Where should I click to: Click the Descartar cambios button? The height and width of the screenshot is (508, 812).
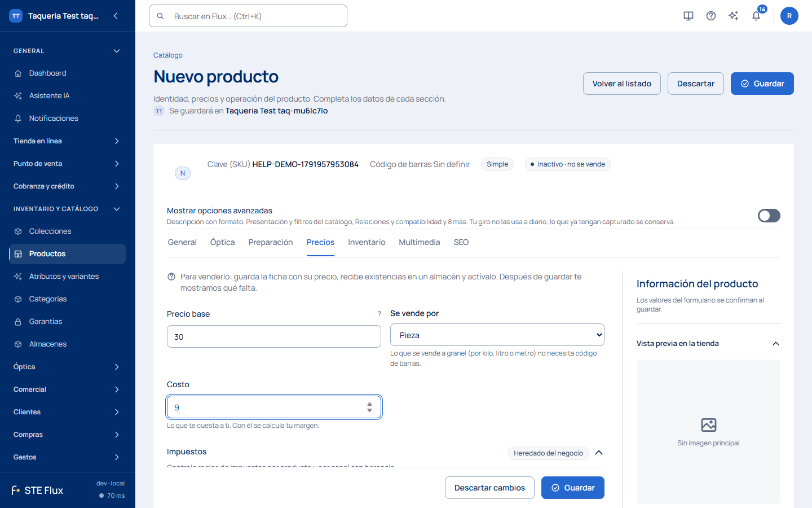click(489, 488)
